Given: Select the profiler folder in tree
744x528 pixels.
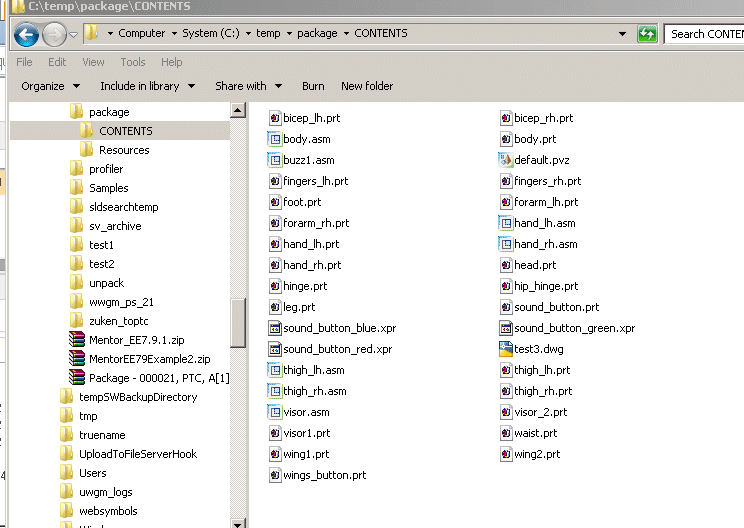Looking at the screenshot, I should pos(106,169).
